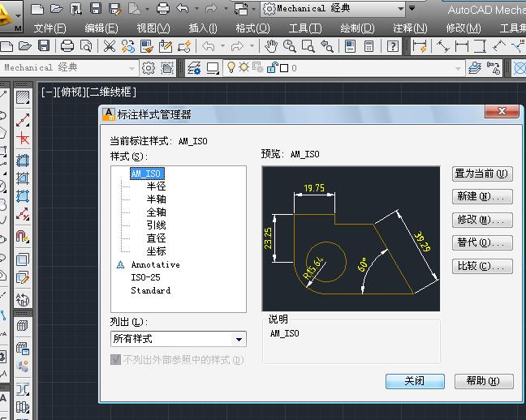Open the 所有样式 list dropdown
526x420 pixels.
point(178,339)
